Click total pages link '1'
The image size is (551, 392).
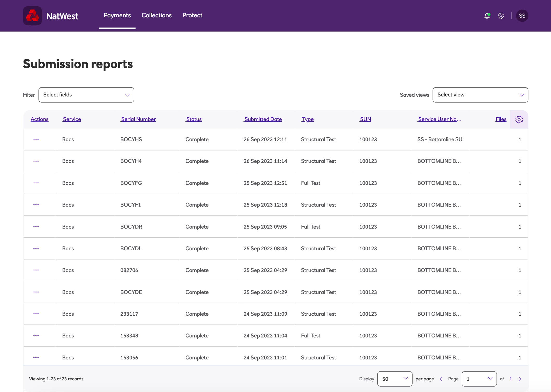[511, 379]
